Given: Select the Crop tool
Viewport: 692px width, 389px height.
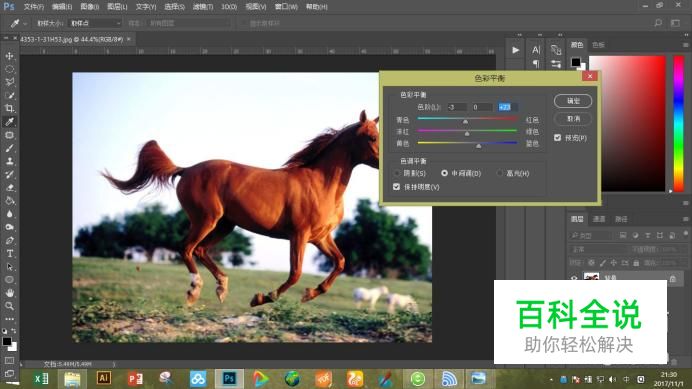Looking at the screenshot, I should point(9,108).
